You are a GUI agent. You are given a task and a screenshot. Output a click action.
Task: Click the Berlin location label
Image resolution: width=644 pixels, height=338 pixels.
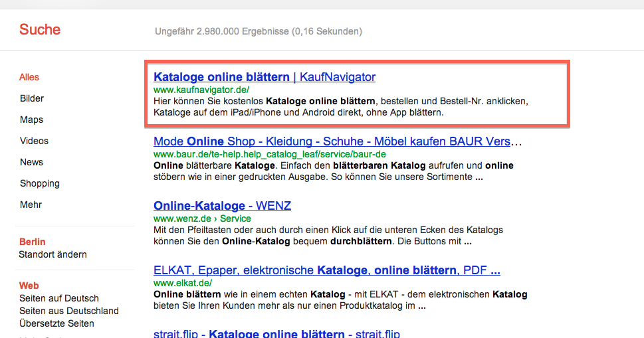(x=33, y=242)
